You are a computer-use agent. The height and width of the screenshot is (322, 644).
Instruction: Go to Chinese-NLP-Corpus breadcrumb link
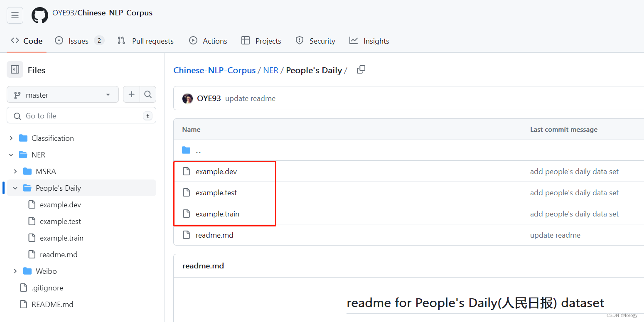tap(214, 70)
